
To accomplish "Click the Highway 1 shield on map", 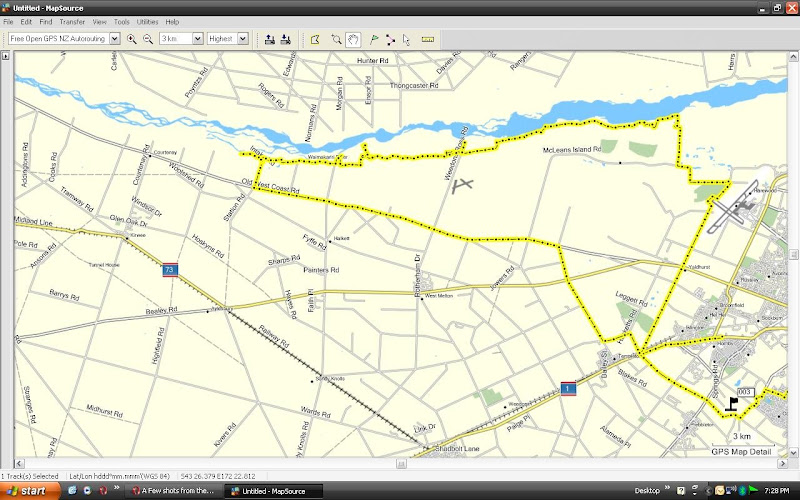I will 568,388.
